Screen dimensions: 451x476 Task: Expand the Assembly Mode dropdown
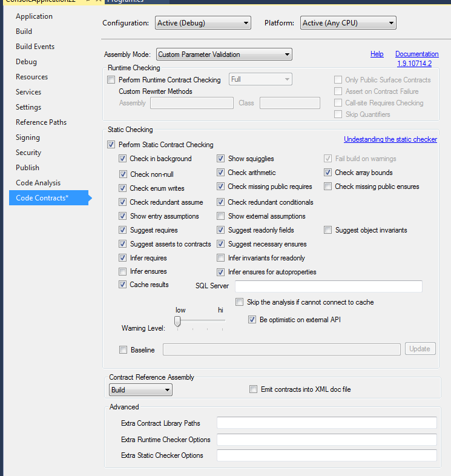(x=224, y=55)
